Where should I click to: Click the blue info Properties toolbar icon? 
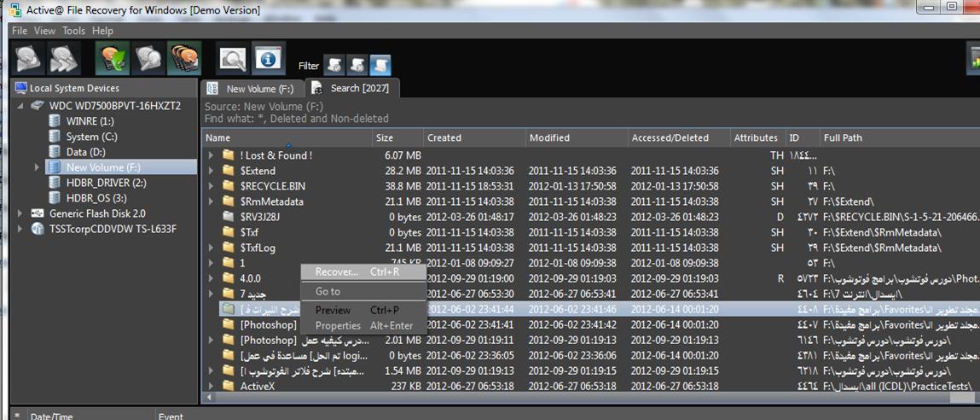pyautogui.click(x=268, y=59)
